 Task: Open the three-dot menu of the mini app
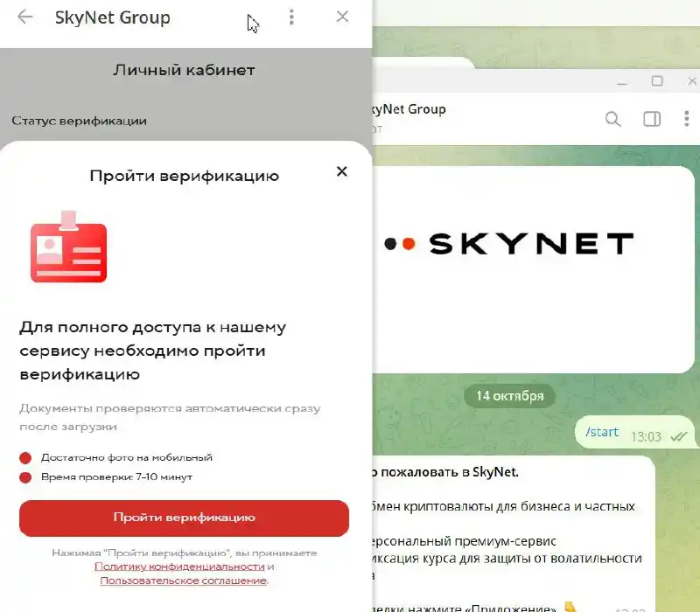291,17
